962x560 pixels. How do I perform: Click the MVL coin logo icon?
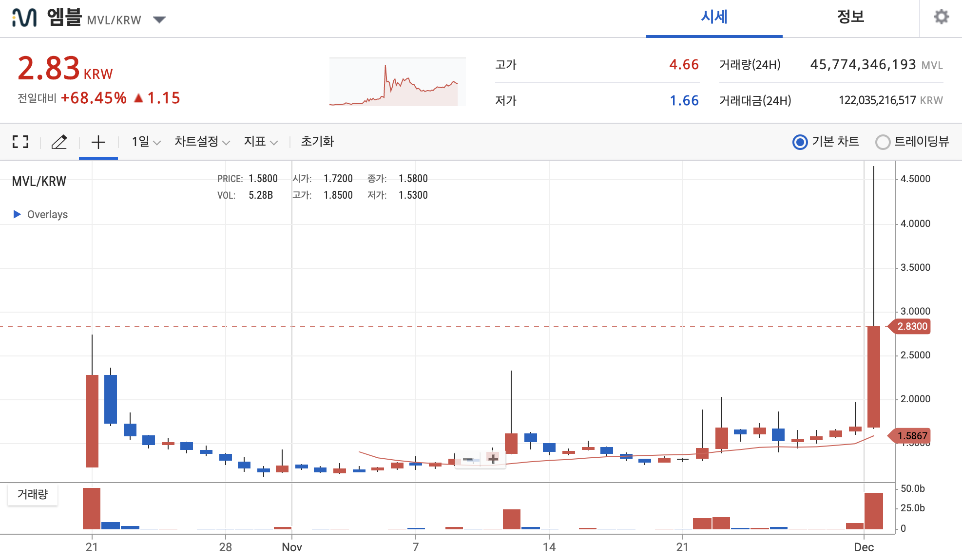click(24, 18)
